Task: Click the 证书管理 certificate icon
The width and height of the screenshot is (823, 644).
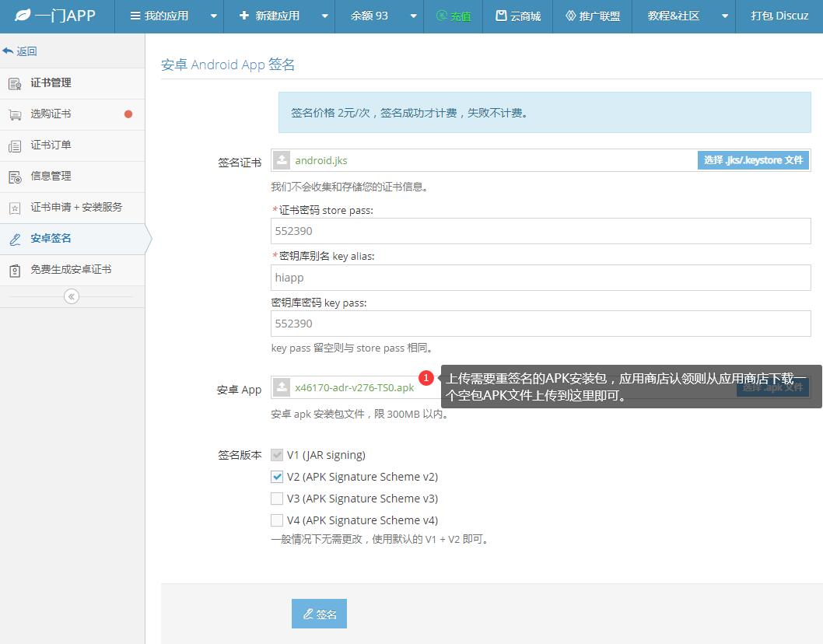Action: tap(15, 83)
